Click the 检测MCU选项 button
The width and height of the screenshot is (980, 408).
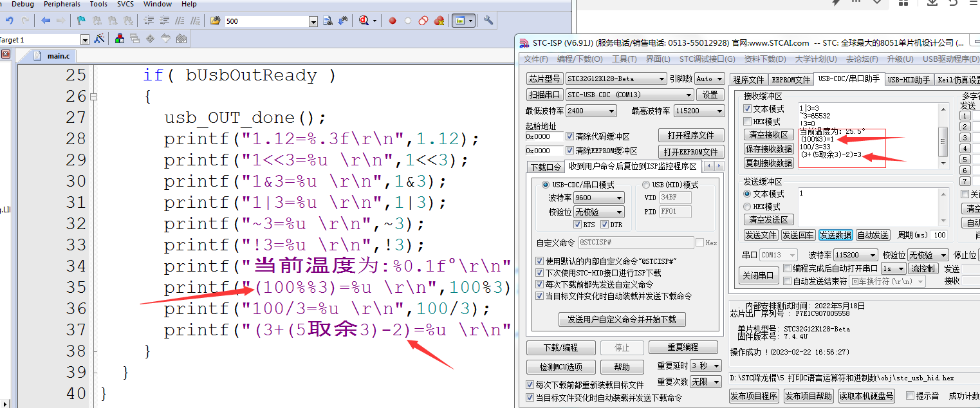pyautogui.click(x=560, y=367)
